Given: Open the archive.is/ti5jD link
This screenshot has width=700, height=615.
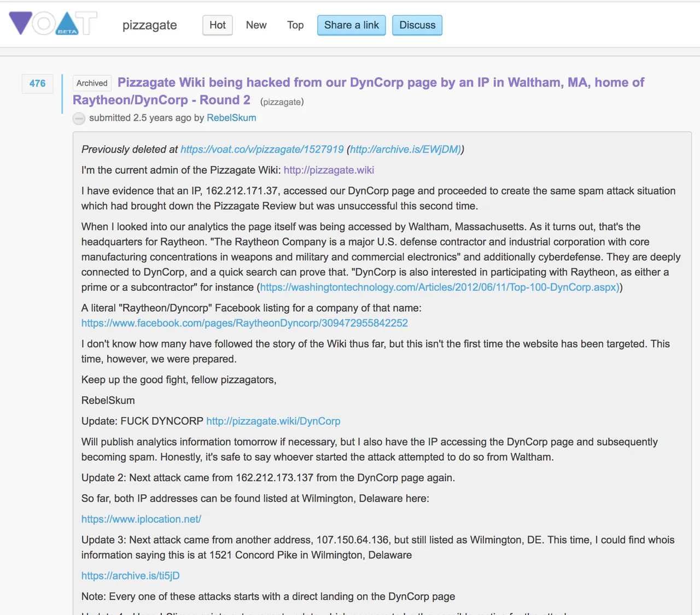Looking at the screenshot, I should click(131, 576).
